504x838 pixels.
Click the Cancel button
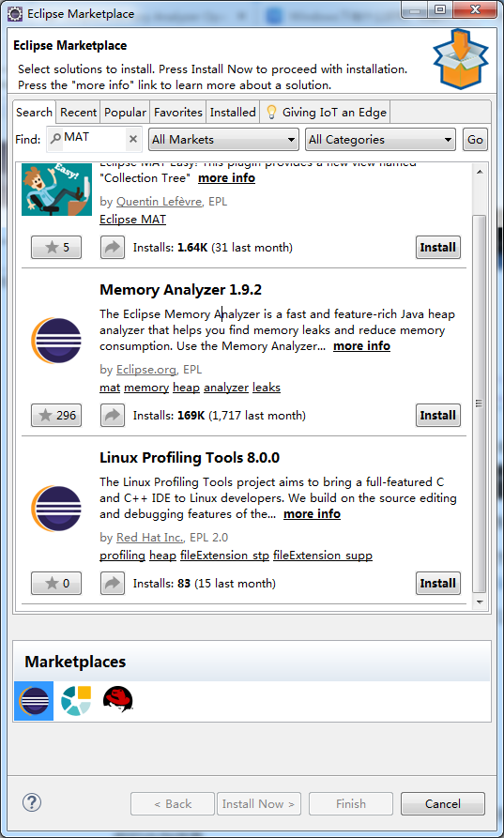[x=443, y=804]
